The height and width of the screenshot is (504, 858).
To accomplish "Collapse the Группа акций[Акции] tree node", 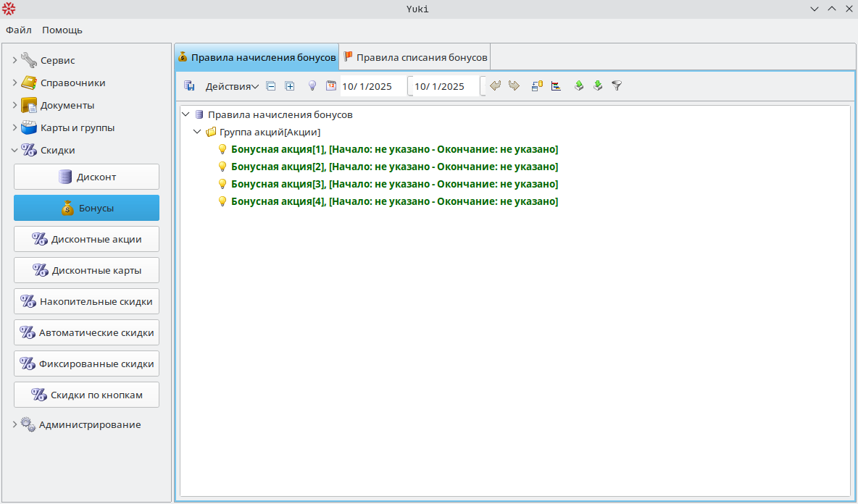I will pos(197,133).
